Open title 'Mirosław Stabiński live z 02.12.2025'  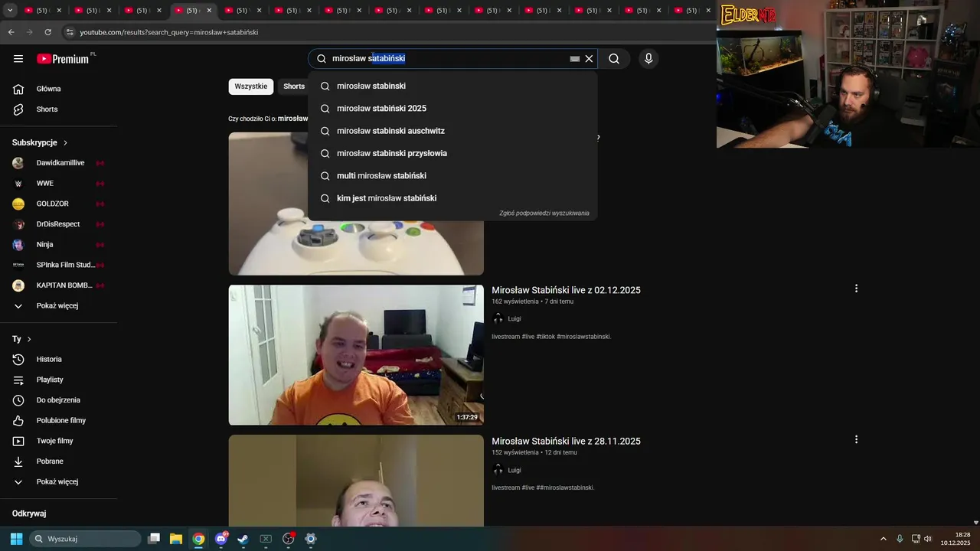pyautogui.click(x=566, y=290)
